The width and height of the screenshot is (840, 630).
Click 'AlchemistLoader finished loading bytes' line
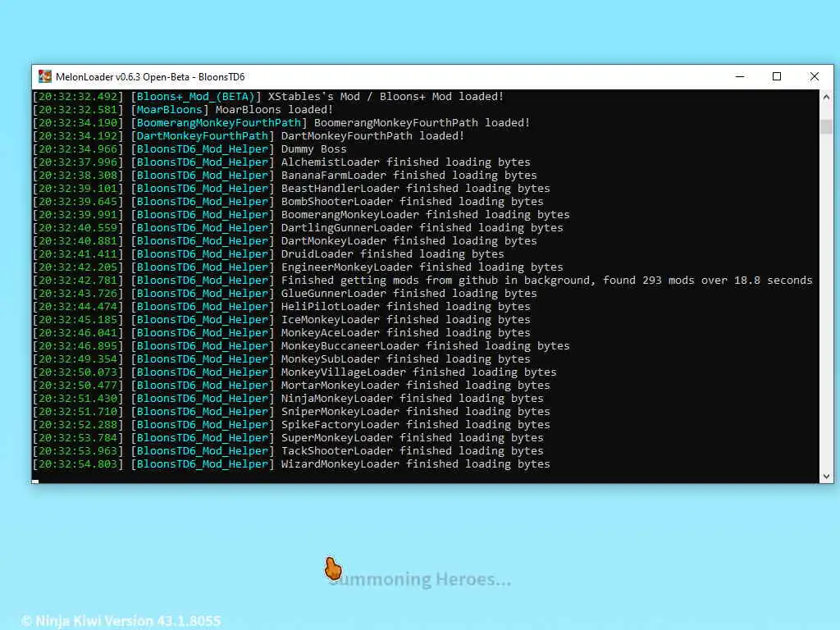(x=405, y=162)
